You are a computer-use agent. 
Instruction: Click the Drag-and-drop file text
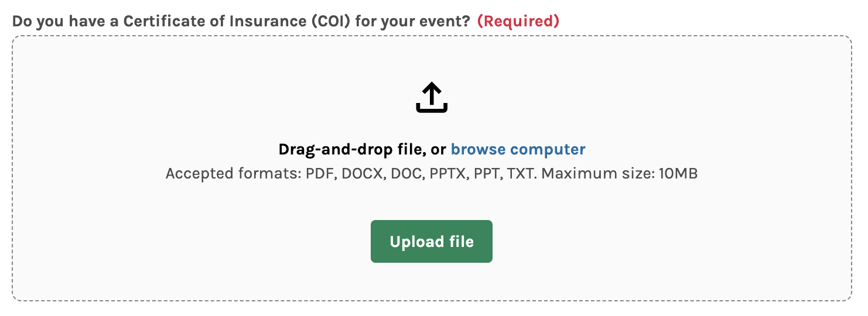coord(353,149)
